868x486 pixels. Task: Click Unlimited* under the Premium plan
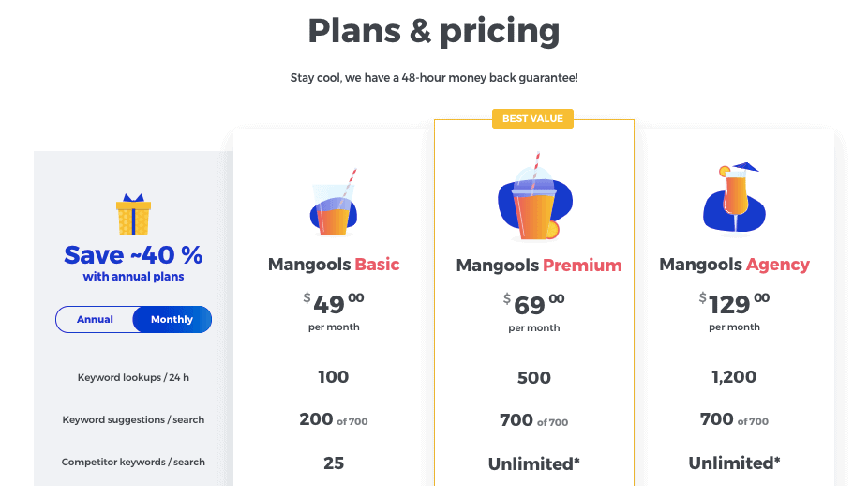tap(533, 463)
